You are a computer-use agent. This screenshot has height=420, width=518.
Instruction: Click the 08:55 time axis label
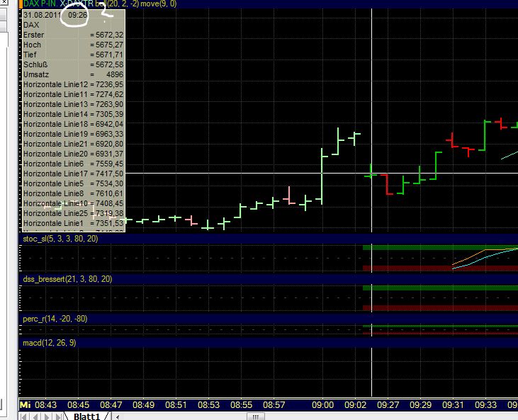(241, 405)
